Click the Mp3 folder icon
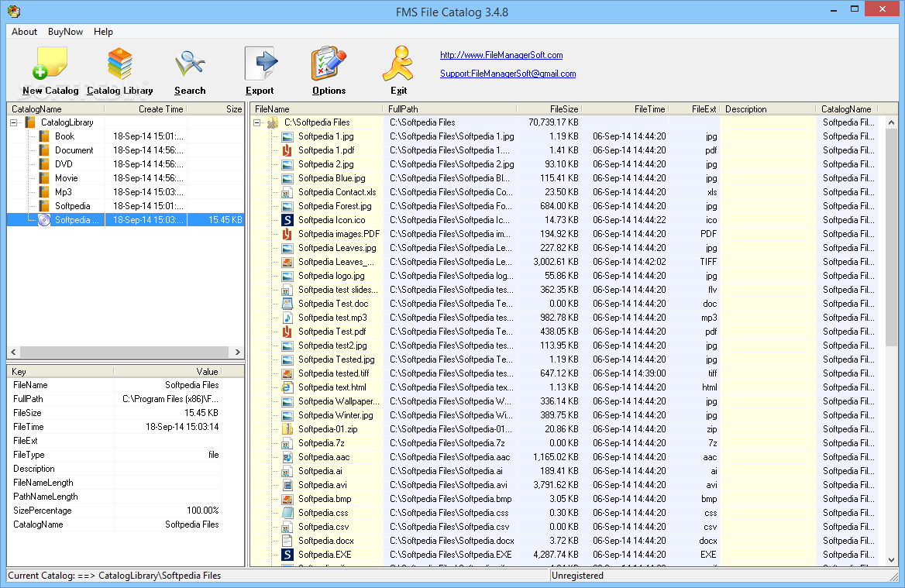 (x=43, y=191)
